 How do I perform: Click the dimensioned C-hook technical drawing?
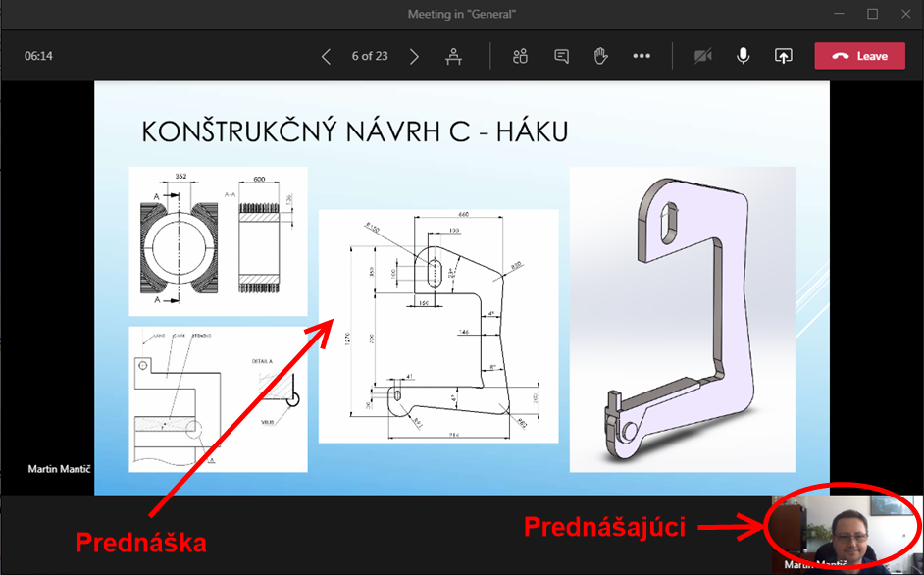[x=437, y=326]
